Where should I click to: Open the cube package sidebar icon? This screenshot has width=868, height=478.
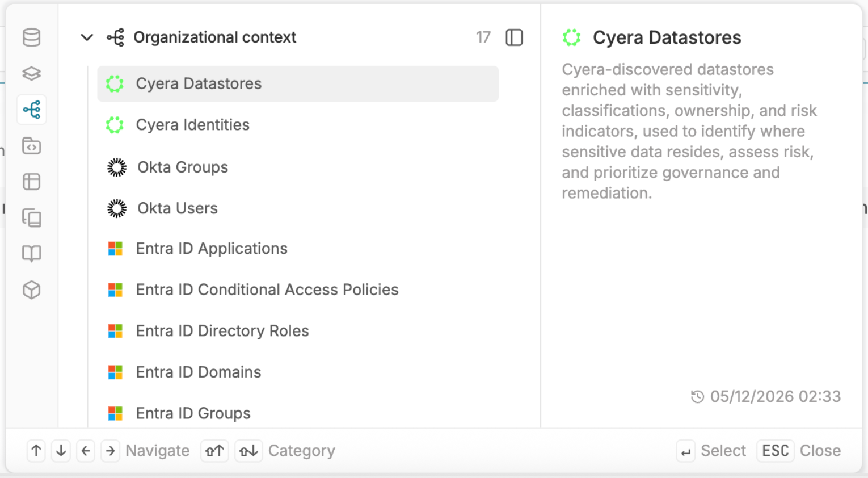tap(32, 290)
